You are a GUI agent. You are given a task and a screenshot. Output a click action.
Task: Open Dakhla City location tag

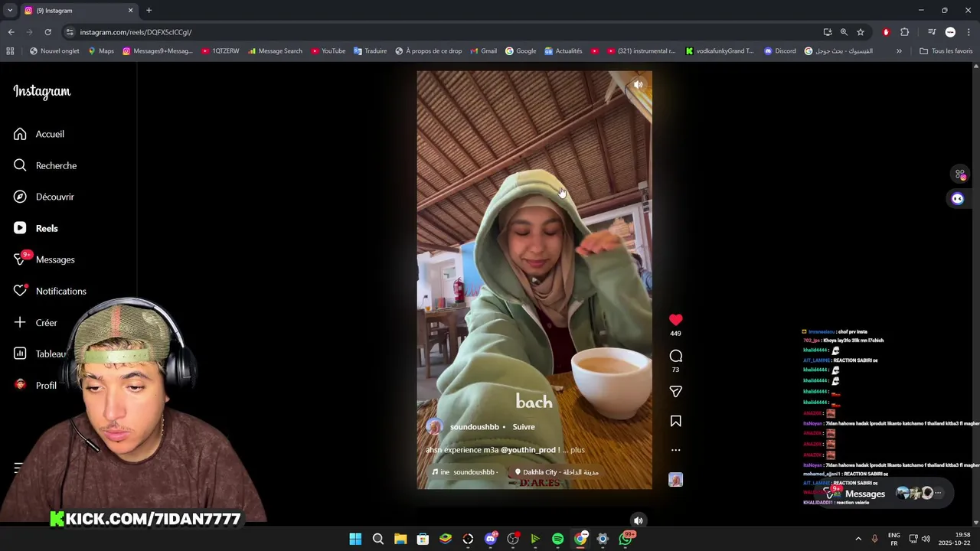[x=557, y=472]
